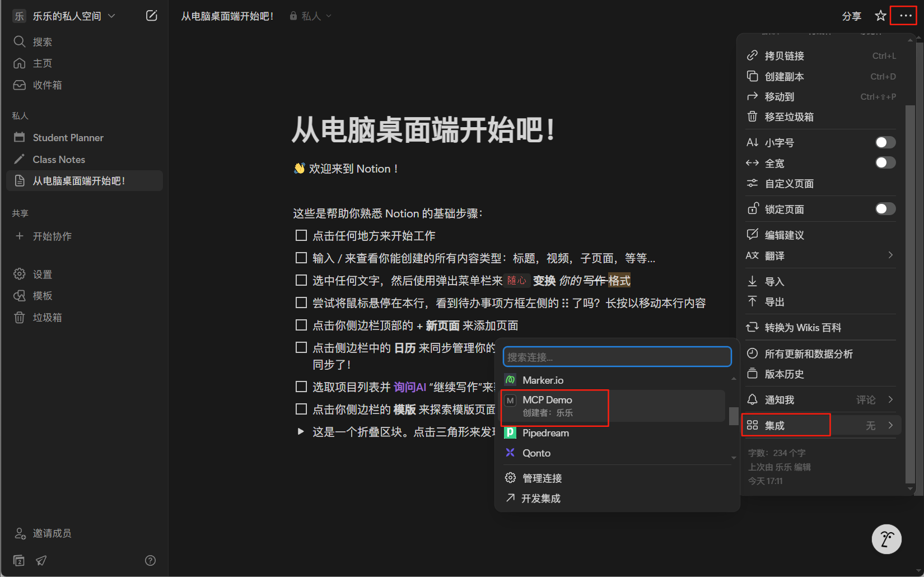
Task: Choose 编辑建议 from the page menu
Action: point(820,235)
